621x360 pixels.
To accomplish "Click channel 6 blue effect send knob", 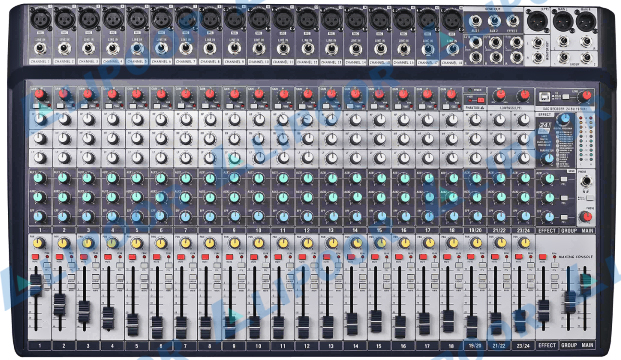I will tap(161, 216).
